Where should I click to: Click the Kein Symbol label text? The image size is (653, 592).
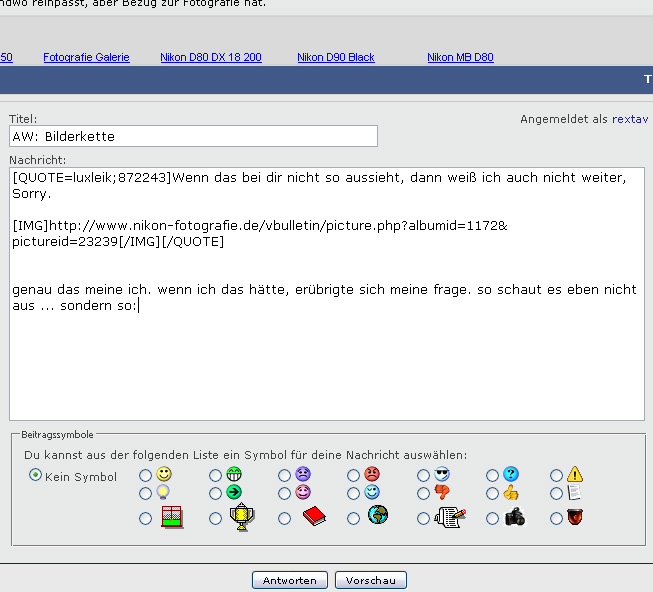81,477
